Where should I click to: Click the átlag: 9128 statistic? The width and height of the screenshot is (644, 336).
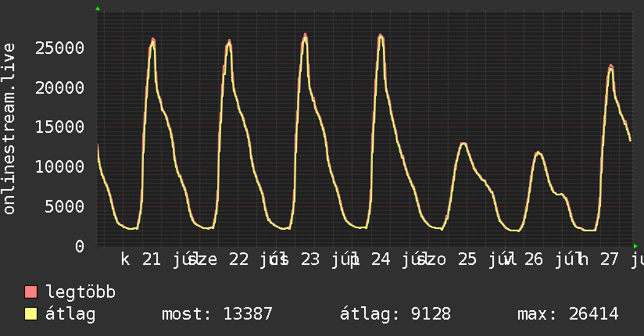[395, 314]
